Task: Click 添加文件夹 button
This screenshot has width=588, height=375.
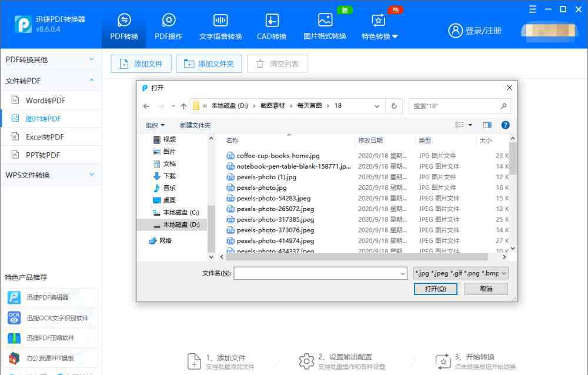Action: (x=209, y=63)
